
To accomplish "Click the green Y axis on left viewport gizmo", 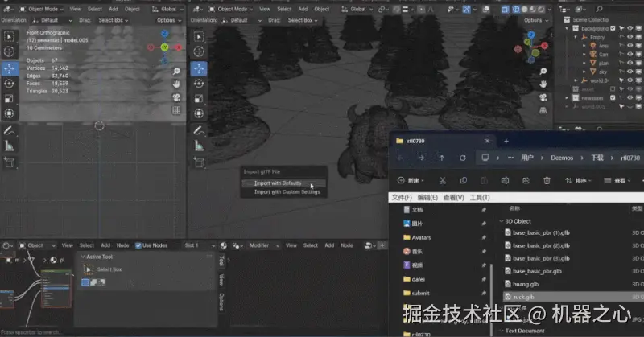I will tap(164, 47).
